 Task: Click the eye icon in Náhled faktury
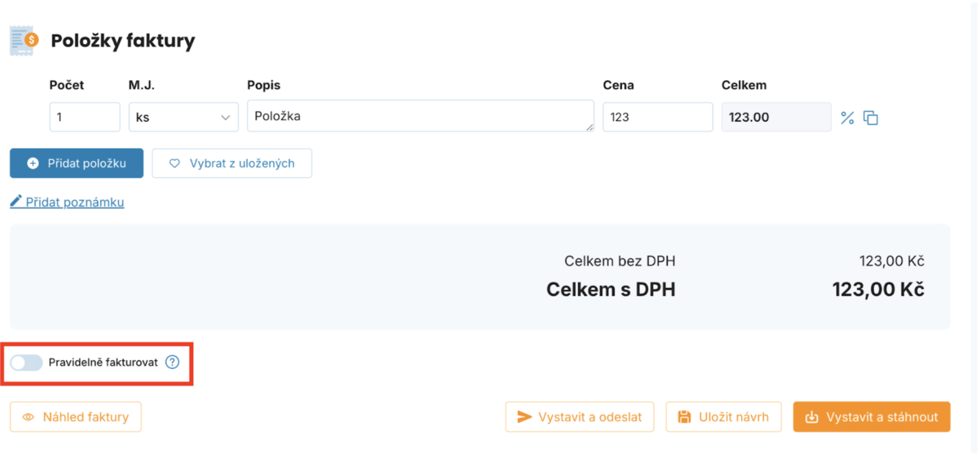coord(28,417)
